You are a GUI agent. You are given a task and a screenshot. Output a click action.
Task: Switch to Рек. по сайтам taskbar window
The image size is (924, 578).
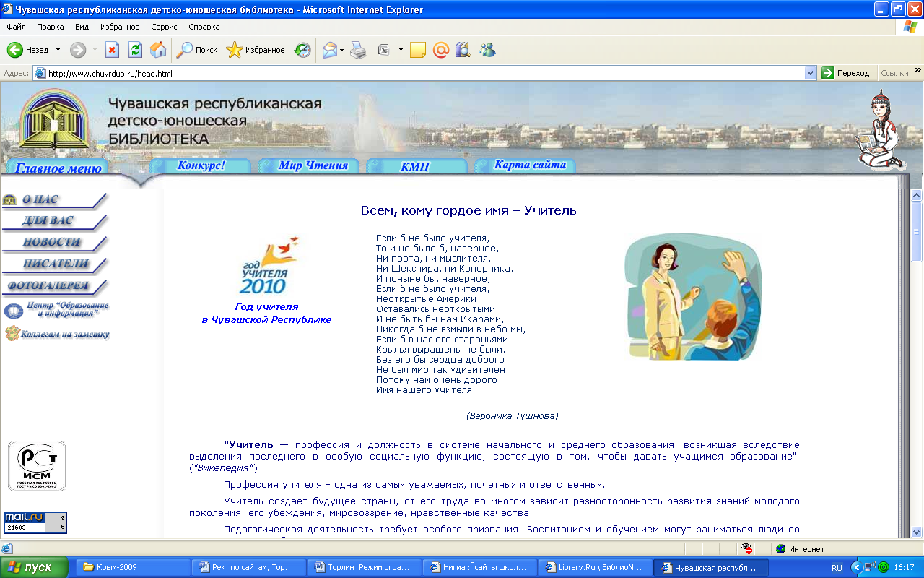click(x=249, y=567)
